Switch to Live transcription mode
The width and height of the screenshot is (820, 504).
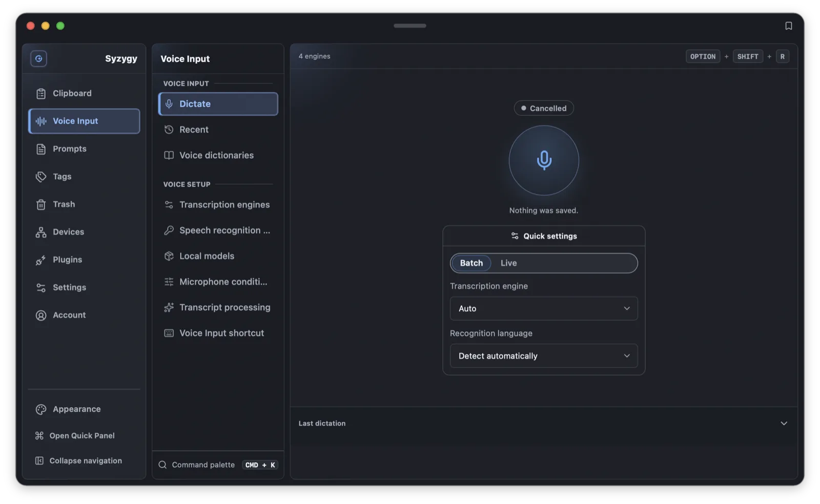(x=508, y=263)
